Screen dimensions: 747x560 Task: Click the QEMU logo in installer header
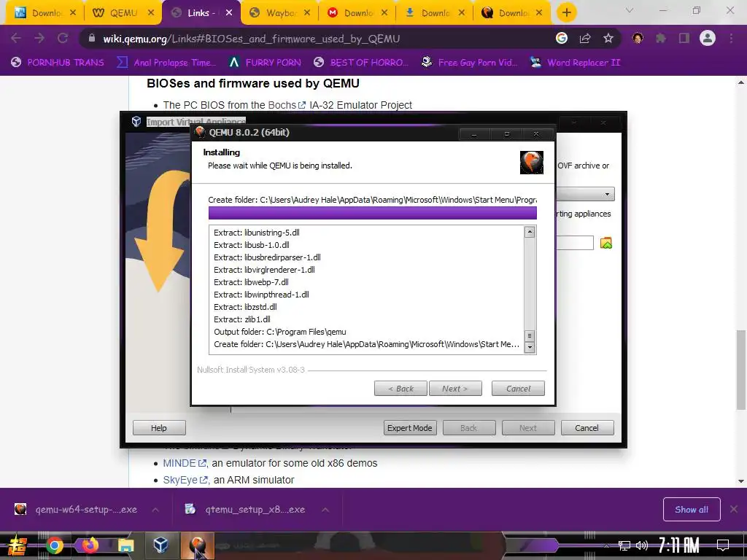[x=532, y=163]
